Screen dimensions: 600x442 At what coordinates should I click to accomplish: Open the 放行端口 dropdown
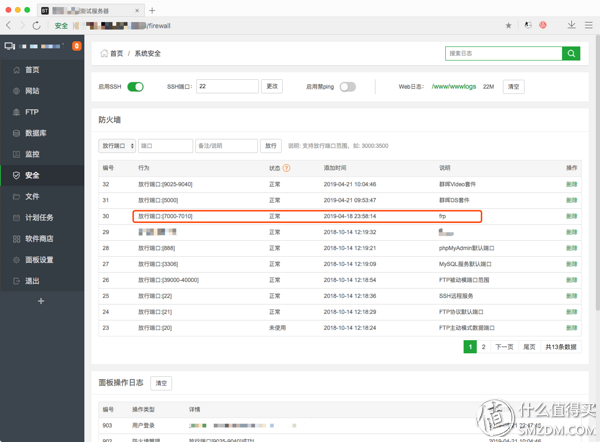pyautogui.click(x=117, y=146)
